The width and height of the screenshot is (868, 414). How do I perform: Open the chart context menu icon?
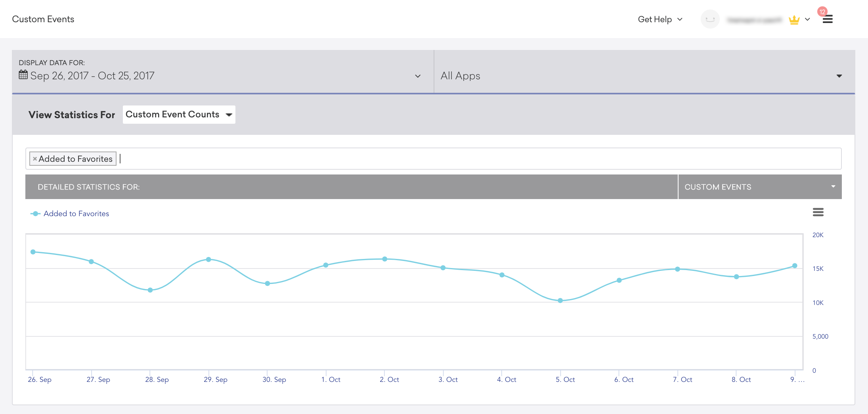click(818, 212)
